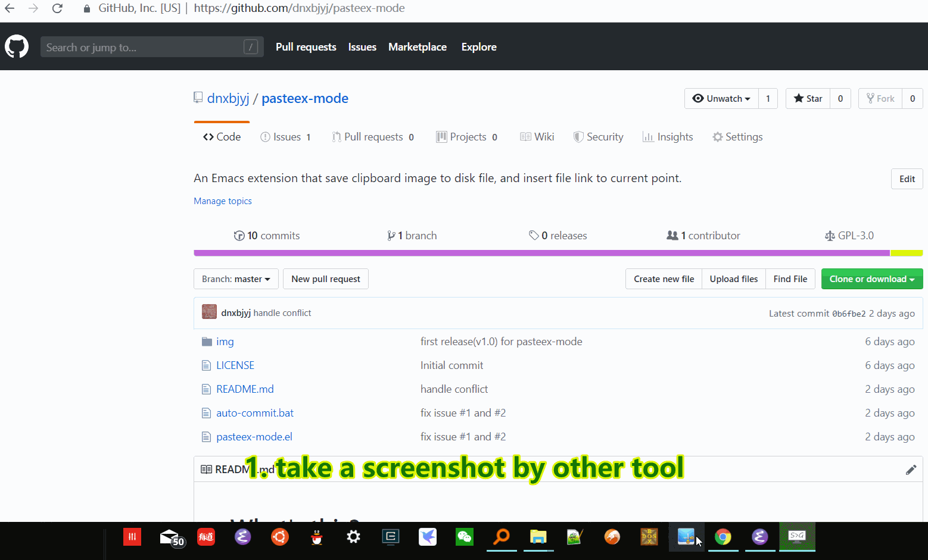
Task: Open the Projects tab
Action: click(467, 137)
